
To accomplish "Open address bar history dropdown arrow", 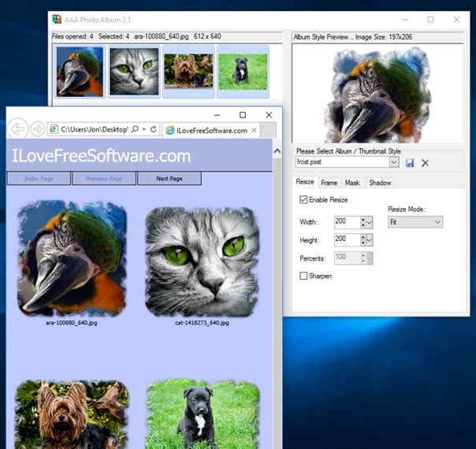I will point(144,129).
